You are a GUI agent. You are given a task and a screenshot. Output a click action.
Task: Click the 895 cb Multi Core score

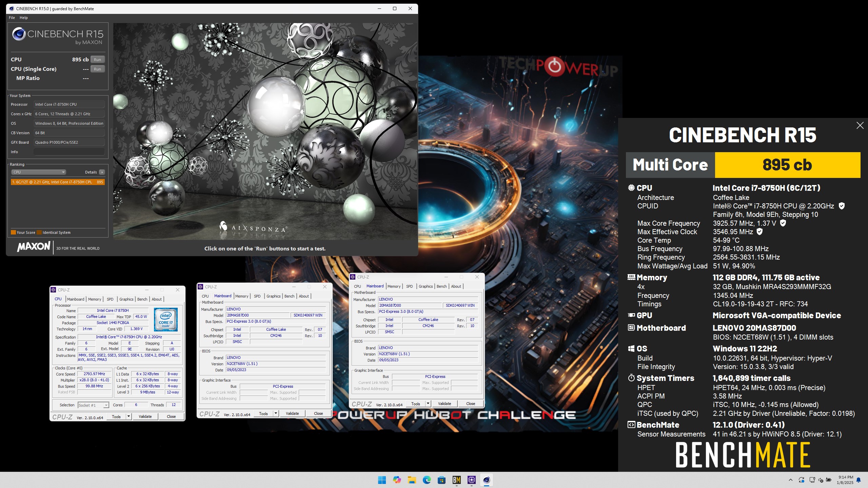[x=787, y=165]
